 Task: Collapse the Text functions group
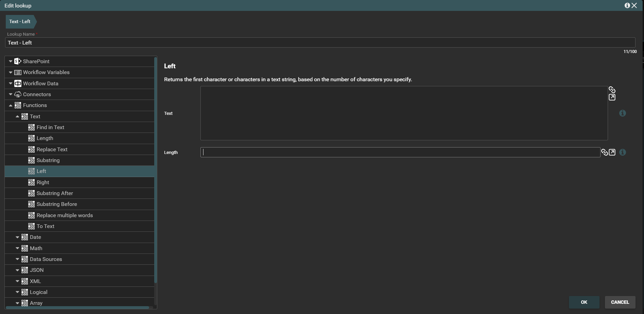pos(17,117)
